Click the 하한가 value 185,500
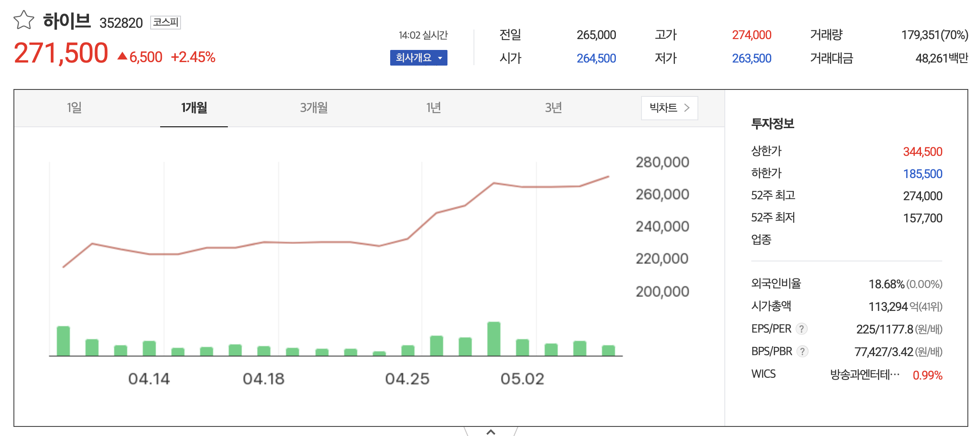The image size is (980, 436). tap(923, 174)
